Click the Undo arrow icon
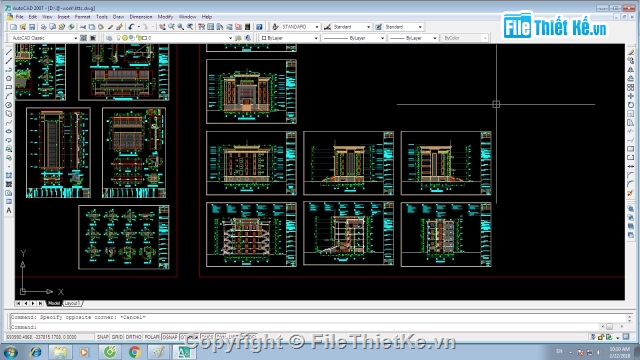Screen dimensions: 640x360 (131, 27)
